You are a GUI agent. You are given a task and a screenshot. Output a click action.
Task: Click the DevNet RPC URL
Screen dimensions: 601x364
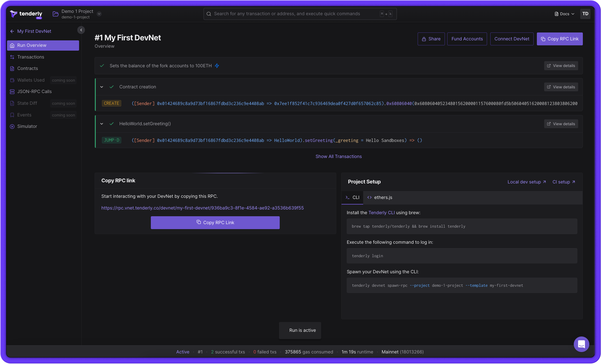pyautogui.click(x=202, y=208)
